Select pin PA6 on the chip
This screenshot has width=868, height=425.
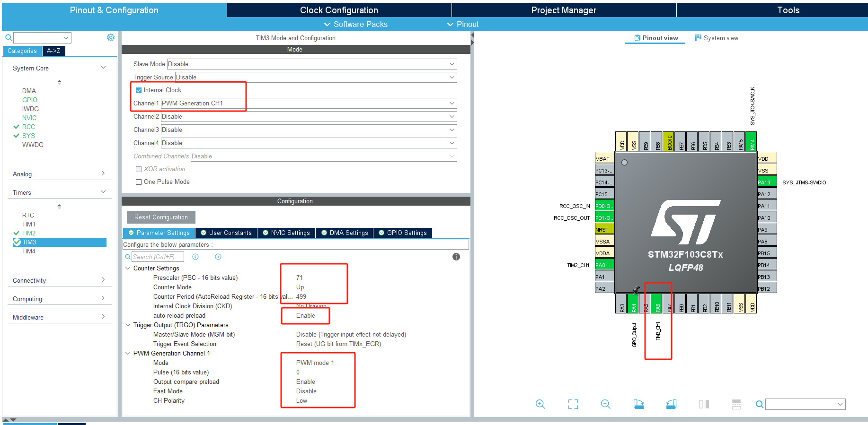click(656, 304)
